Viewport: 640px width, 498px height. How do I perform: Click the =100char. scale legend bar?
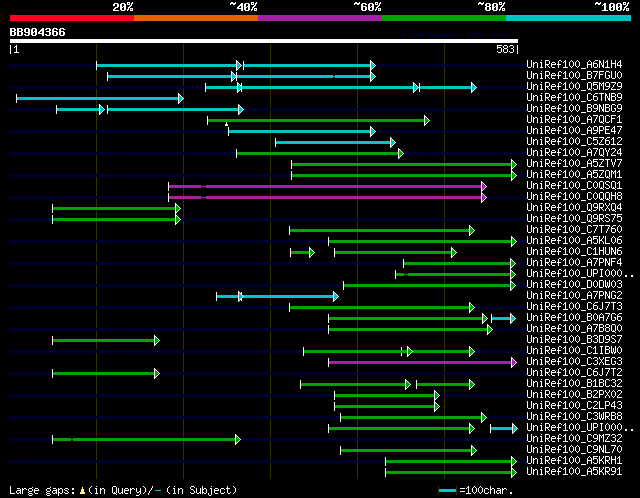click(x=447, y=490)
